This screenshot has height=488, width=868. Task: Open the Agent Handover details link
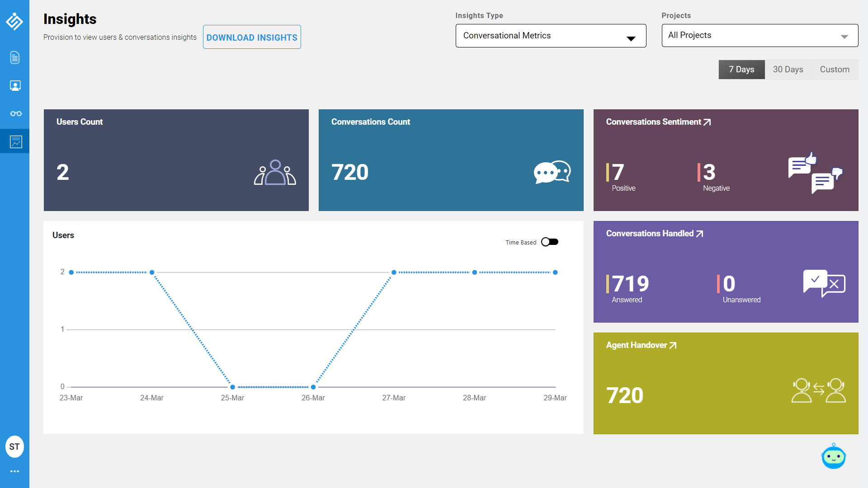673,345
